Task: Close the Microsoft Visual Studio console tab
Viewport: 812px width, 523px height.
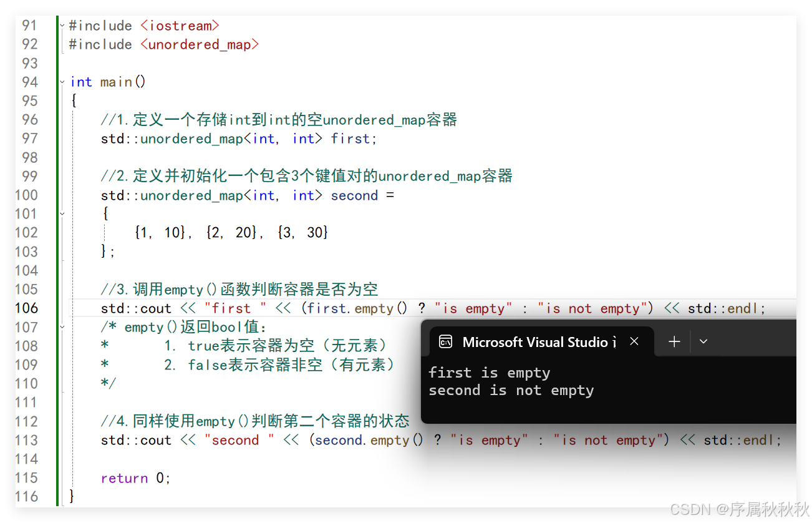Action: [x=634, y=341]
